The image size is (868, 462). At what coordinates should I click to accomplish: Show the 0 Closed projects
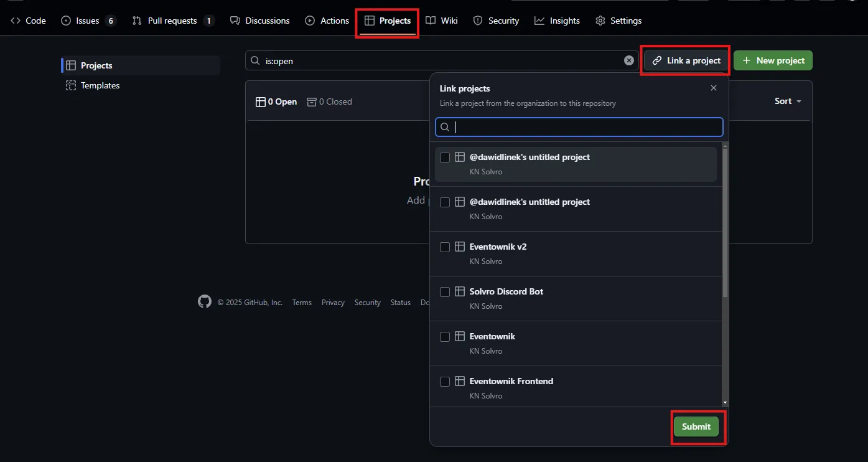[x=330, y=101]
